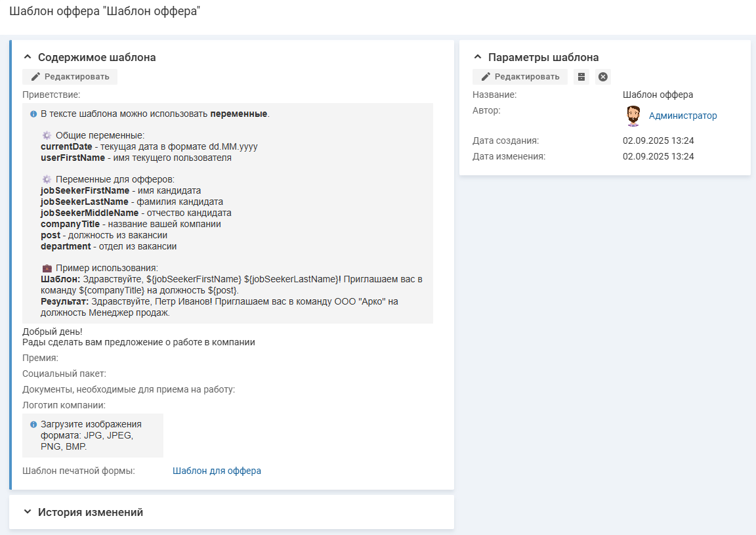Collapse the Параметры шаблона panel
Screen dimensions: 756x535
(478, 57)
